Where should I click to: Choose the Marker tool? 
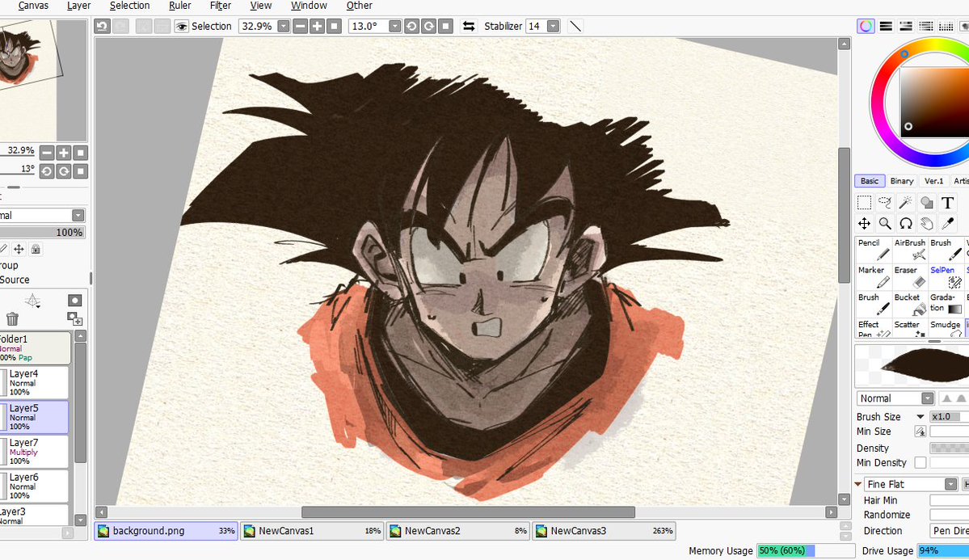coord(873,277)
